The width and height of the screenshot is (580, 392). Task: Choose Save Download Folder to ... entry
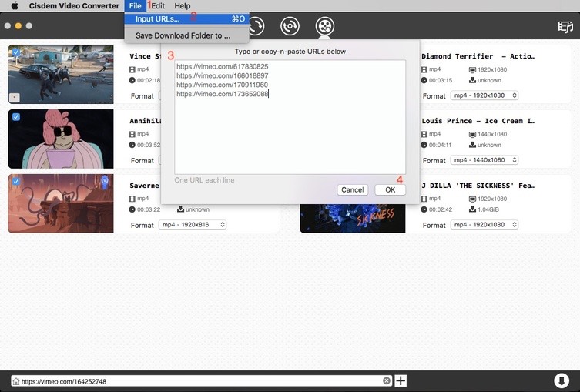[187, 35]
